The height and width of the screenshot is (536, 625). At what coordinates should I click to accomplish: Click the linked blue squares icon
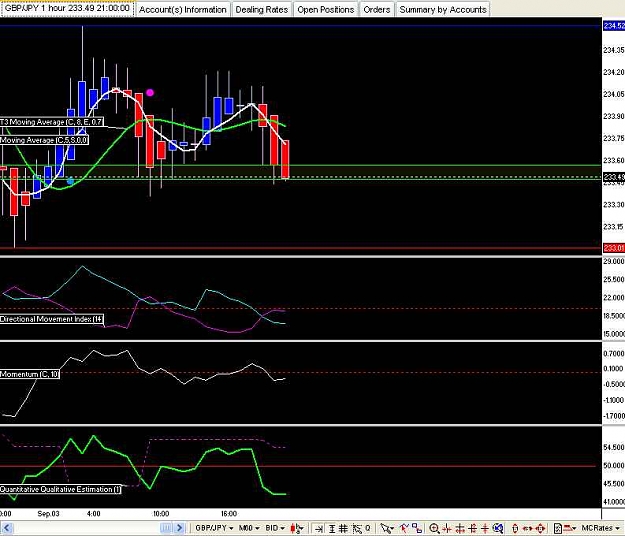[417, 528]
